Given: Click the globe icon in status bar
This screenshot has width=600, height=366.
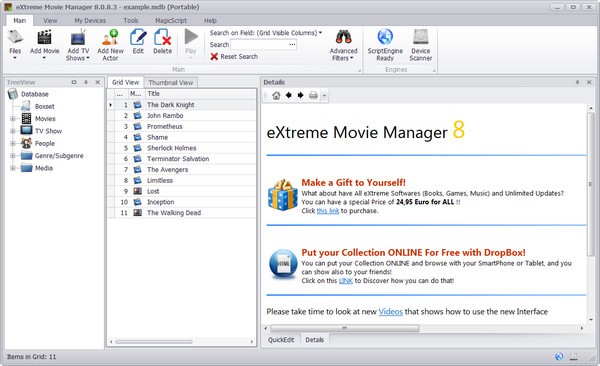Looking at the screenshot, I should point(559,357).
